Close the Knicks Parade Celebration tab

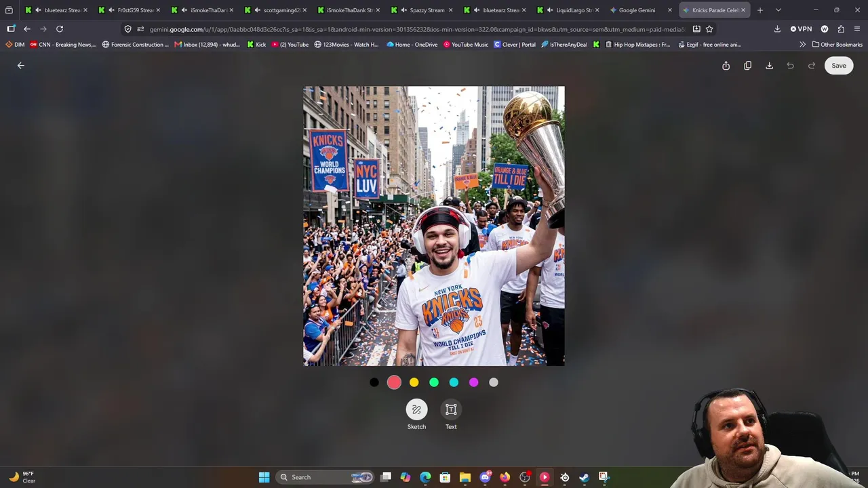pyautogui.click(x=743, y=10)
